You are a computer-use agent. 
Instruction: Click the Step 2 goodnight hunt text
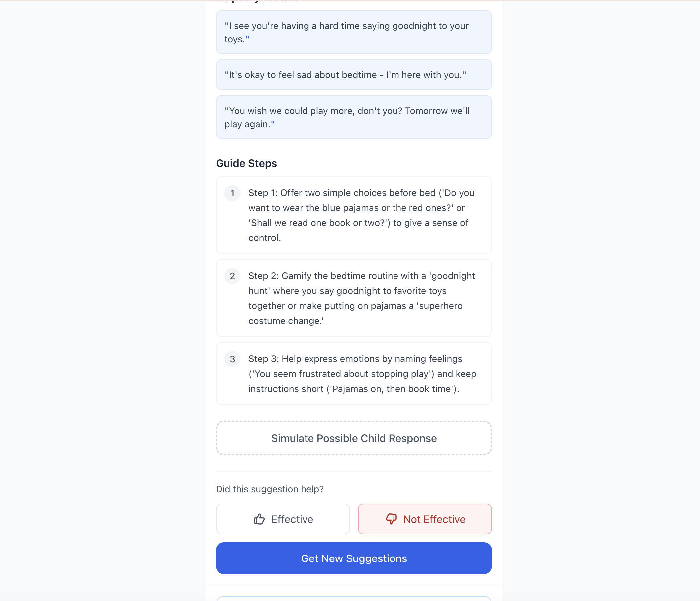[362, 298]
